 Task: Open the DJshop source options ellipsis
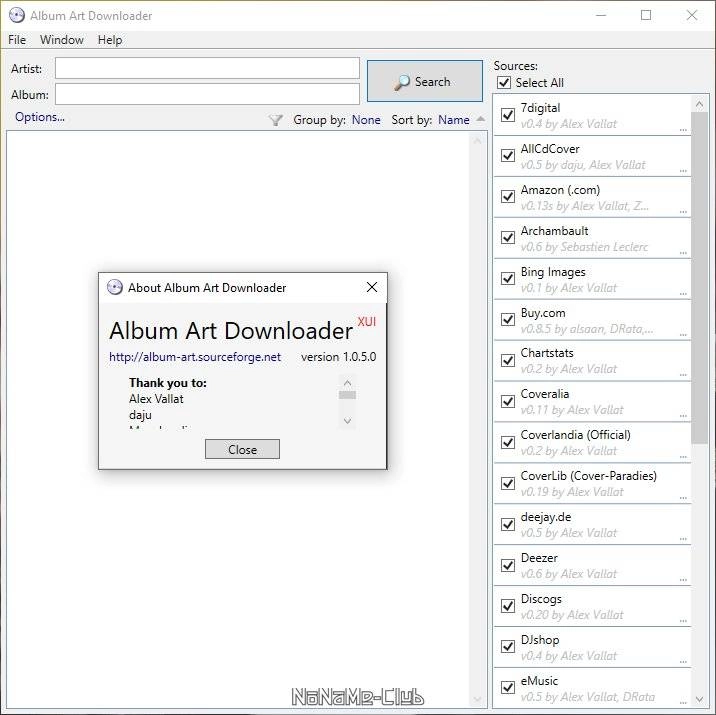[x=683, y=662]
